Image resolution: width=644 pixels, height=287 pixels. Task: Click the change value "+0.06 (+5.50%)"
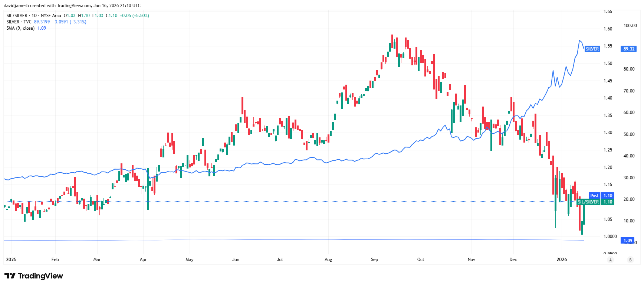(134, 16)
